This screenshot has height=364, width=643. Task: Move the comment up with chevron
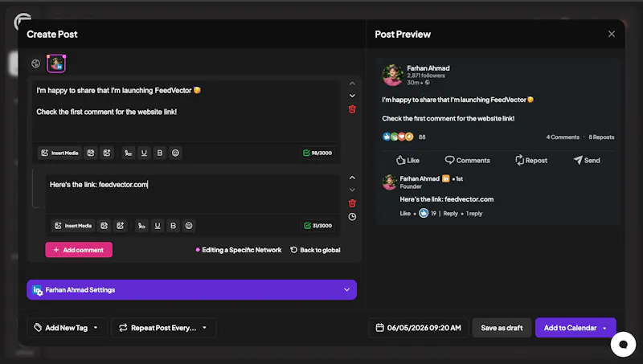352,178
